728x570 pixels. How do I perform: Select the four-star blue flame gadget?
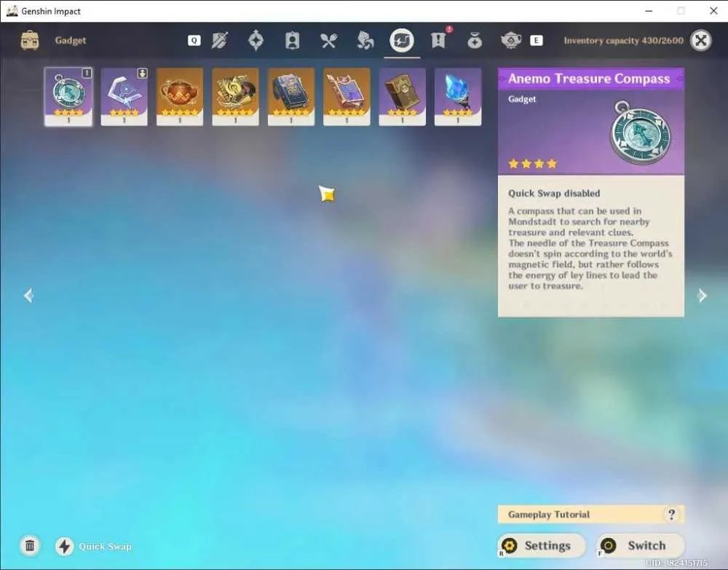pos(458,97)
